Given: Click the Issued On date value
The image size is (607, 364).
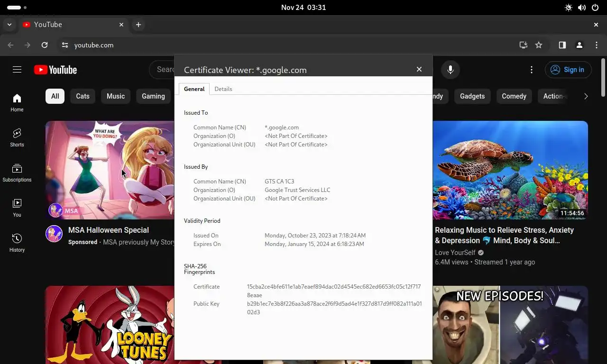Looking at the screenshot, I should coord(315,236).
